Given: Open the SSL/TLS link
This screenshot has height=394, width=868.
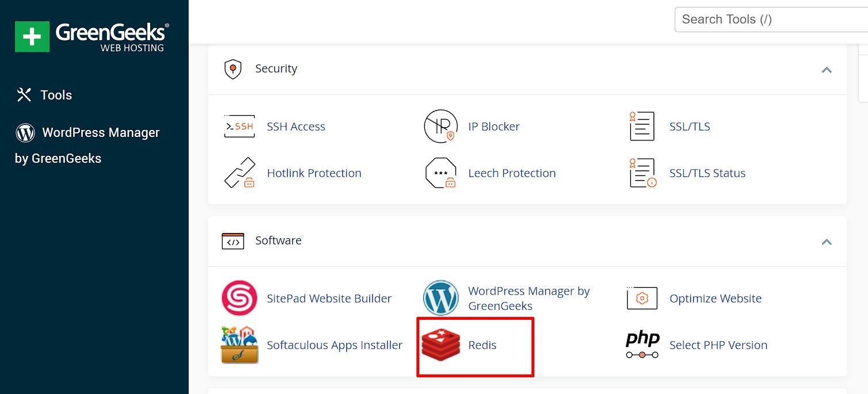Looking at the screenshot, I should (x=690, y=127).
